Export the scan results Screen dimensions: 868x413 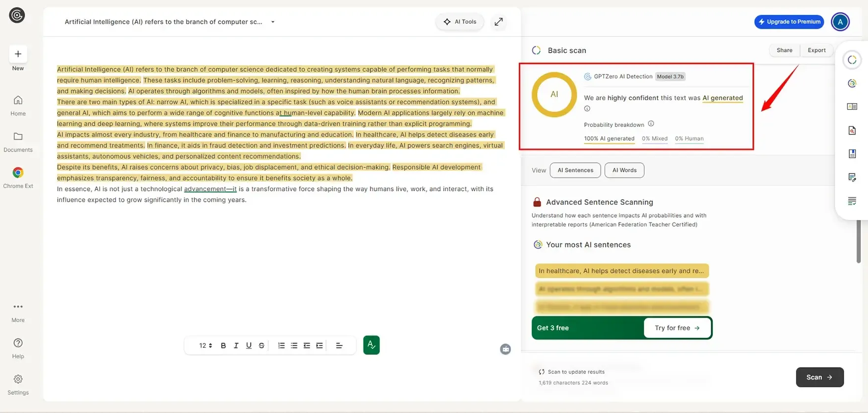pos(816,50)
